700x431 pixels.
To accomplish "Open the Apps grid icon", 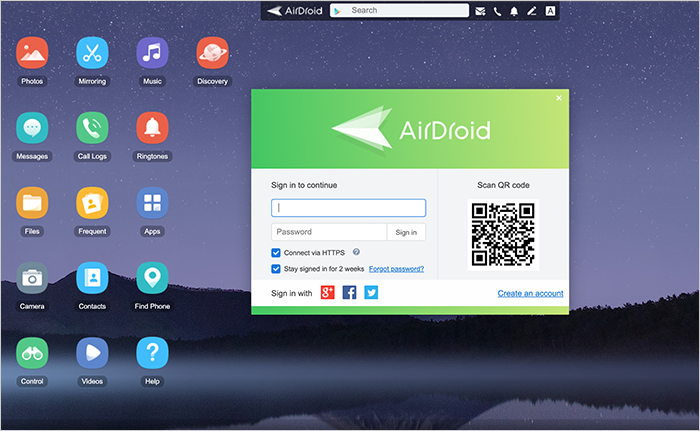I will click(x=152, y=203).
